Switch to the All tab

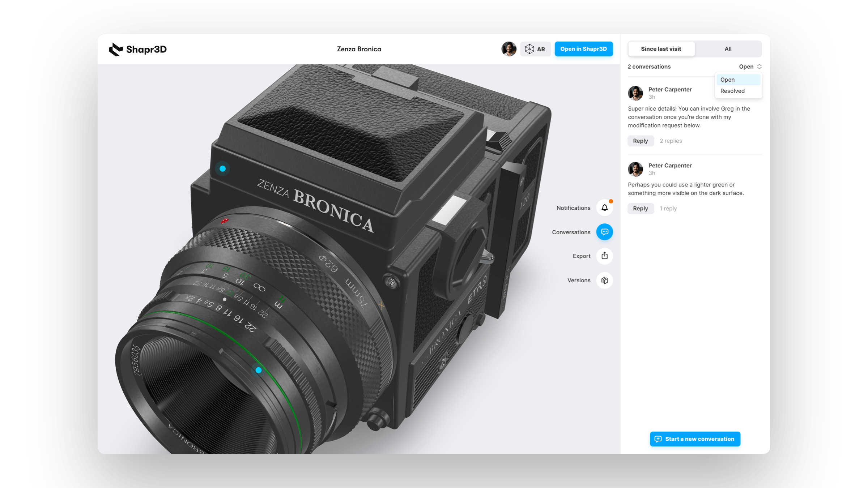pos(728,49)
